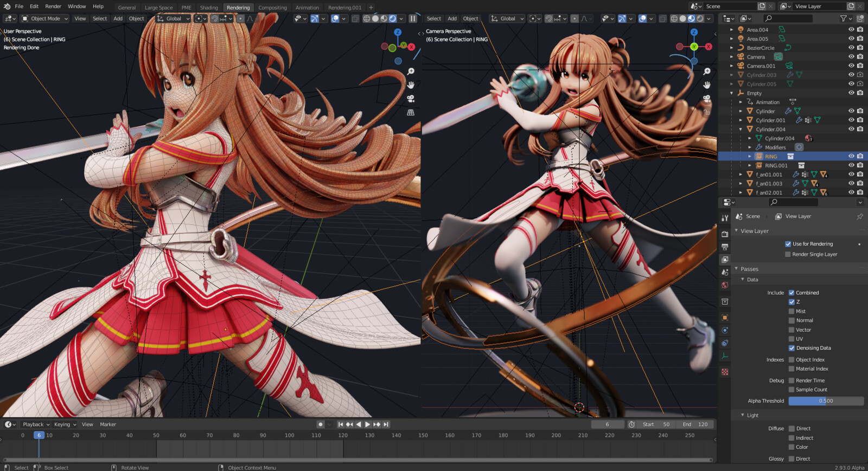The image size is (868, 471).
Task: Click the current frame marker at 6
Action: tap(39, 435)
